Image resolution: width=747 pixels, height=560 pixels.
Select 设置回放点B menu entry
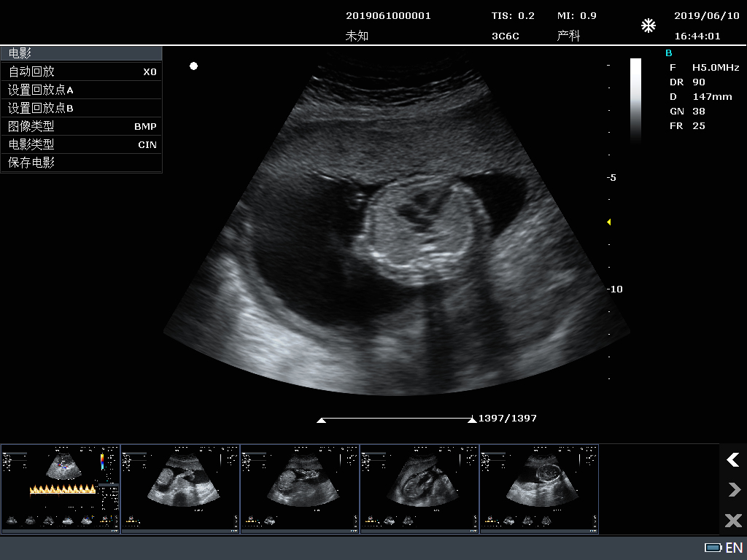[81, 108]
